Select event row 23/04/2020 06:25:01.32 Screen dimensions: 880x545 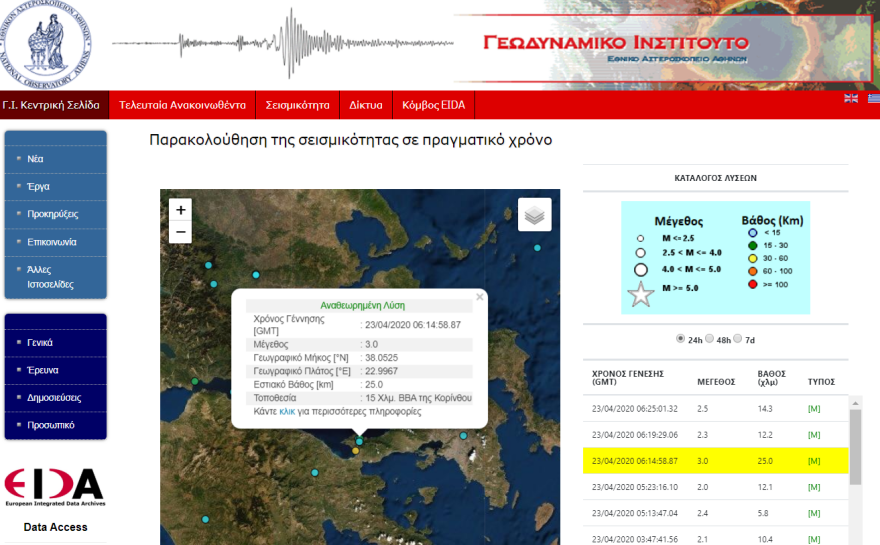coord(716,409)
